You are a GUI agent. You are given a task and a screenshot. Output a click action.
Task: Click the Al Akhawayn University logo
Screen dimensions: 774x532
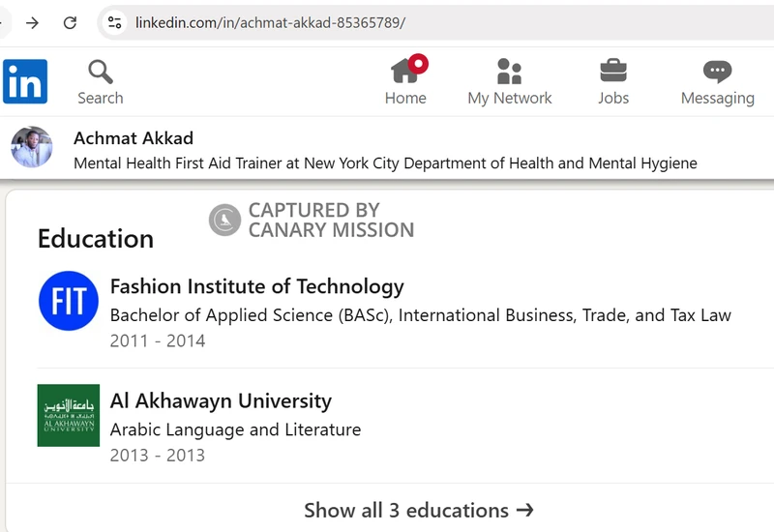tap(69, 415)
